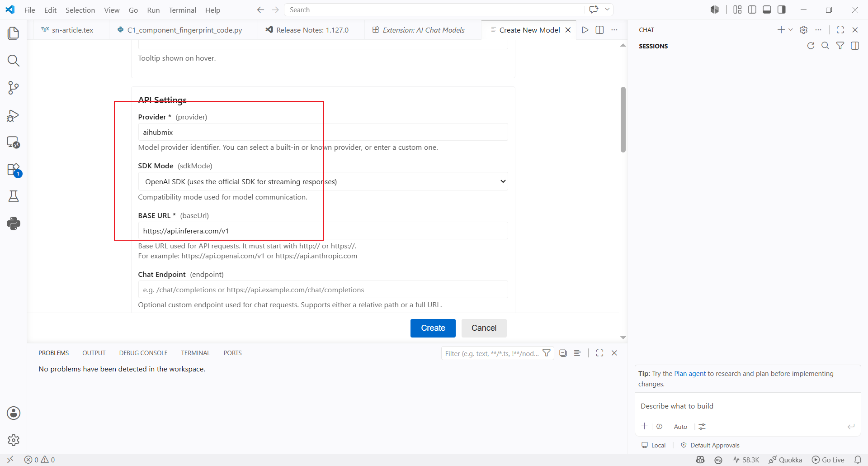Navigate back with the left arrow

[260, 10]
